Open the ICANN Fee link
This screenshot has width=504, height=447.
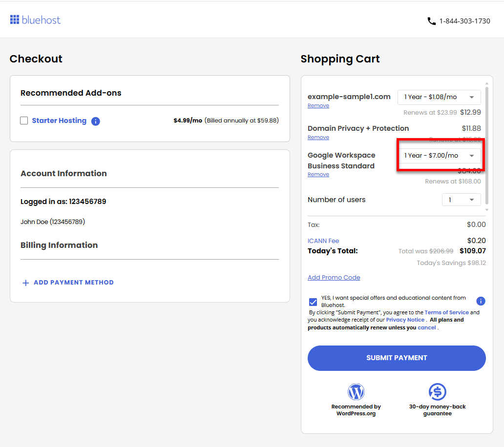point(323,241)
